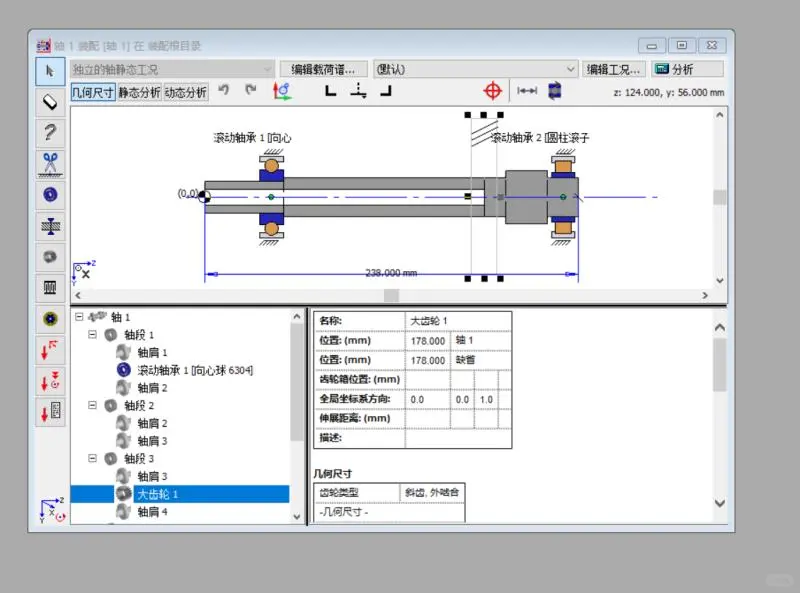Click the center alignment bracket icon
This screenshot has width=800, height=593.
point(359,90)
